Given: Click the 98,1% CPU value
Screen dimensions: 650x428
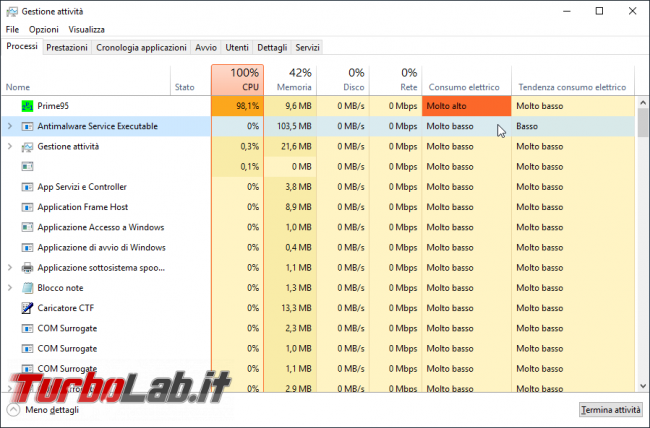Looking at the screenshot, I should 247,106.
